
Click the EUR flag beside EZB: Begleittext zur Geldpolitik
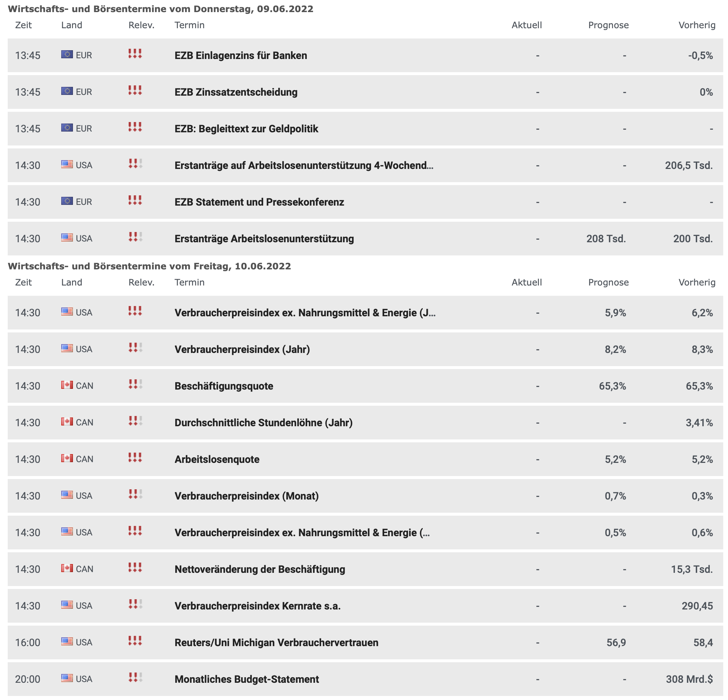point(67,128)
